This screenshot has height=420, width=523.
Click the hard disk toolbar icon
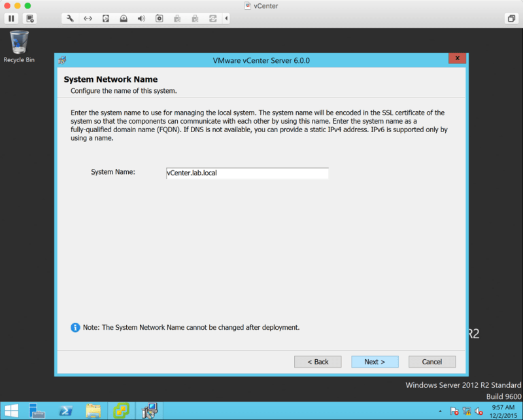(105, 18)
